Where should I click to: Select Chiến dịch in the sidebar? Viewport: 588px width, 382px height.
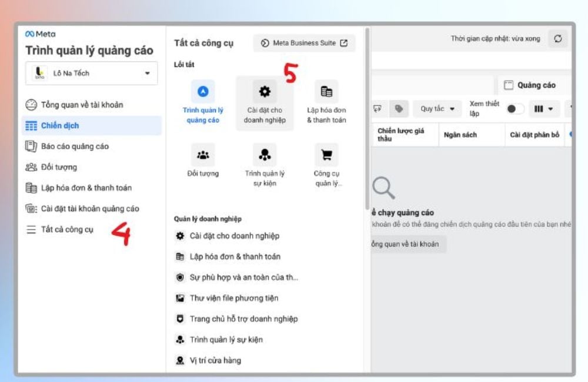coord(92,126)
